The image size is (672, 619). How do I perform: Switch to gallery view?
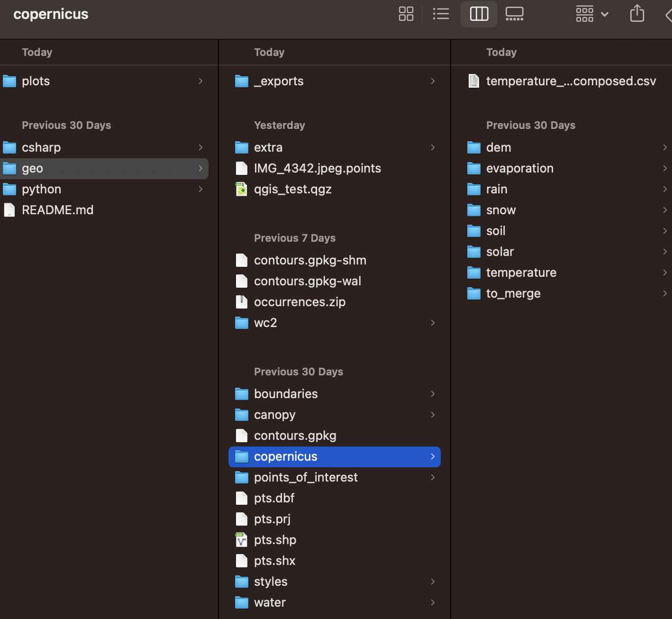[514, 14]
